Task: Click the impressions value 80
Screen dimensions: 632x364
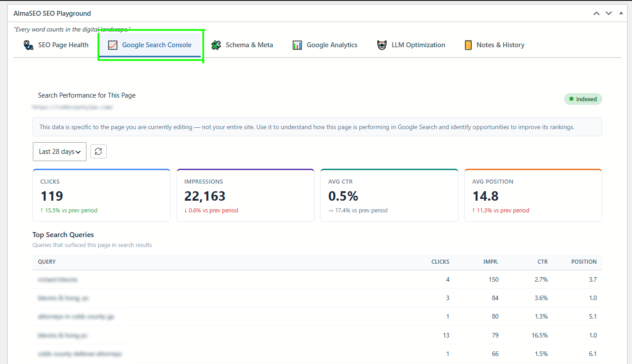Action: coord(495,316)
